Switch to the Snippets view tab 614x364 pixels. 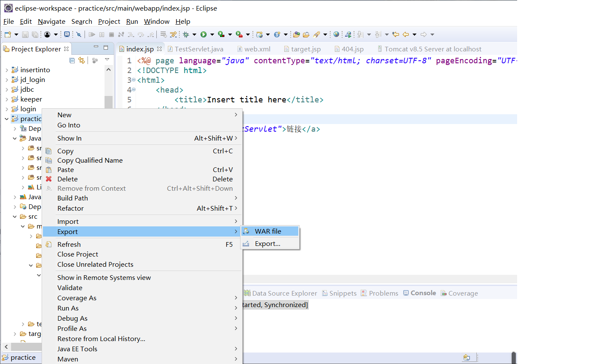(x=339, y=293)
